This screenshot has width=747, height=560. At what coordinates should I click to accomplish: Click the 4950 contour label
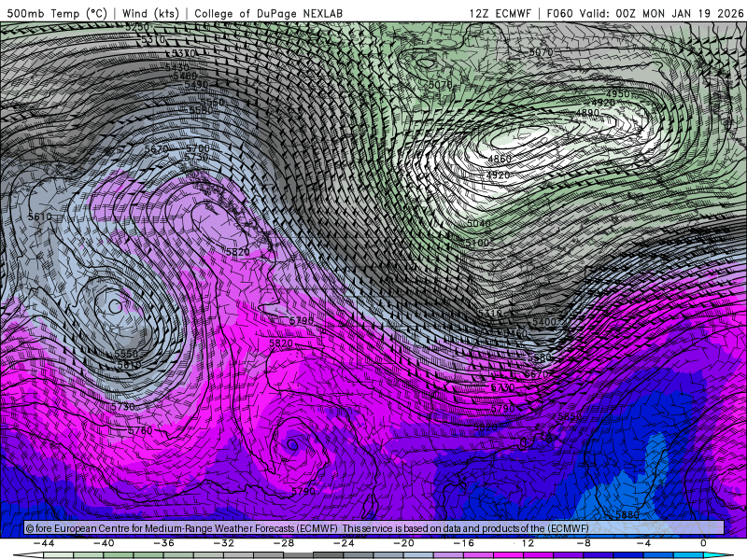pyautogui.click(x=618, y=94)
